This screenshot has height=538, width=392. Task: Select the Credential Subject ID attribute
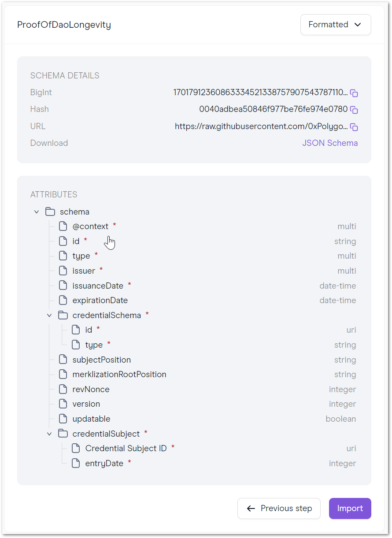126,449
